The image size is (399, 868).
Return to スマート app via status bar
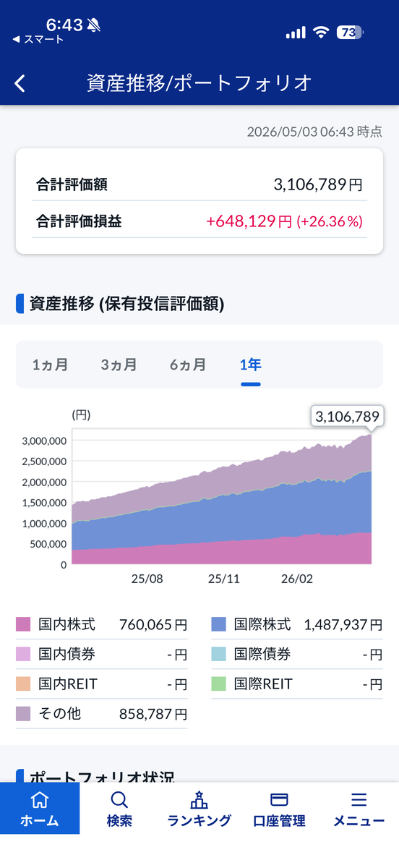coord(38,39)
